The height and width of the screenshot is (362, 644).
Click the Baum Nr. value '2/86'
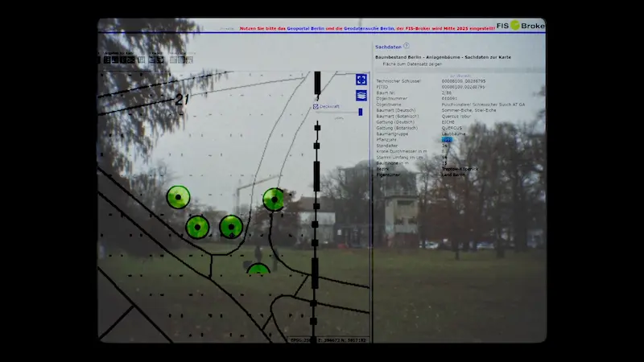click(447, 93)
